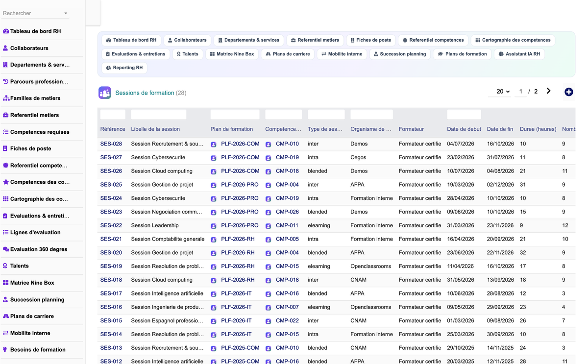Click date 04/07/2026 in SES-028 row
The height and width of the screenshot is (364, 588).
pyautogui.click(x=461, y=144)
